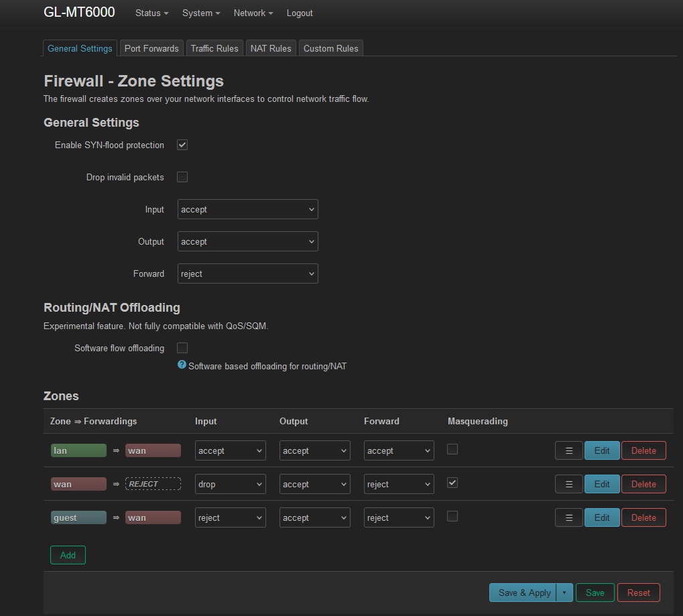The height and width of the screenshot is (616, 683).
Task: Open the Save & Apply dropdown arrow
Action: pyautogui.click(x=564, y=593)
